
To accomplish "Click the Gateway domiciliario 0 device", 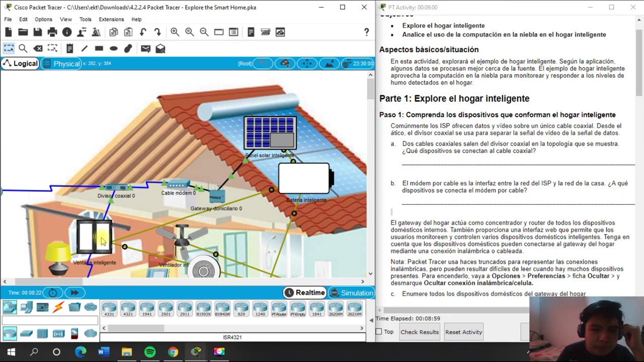I will (216, 196).
